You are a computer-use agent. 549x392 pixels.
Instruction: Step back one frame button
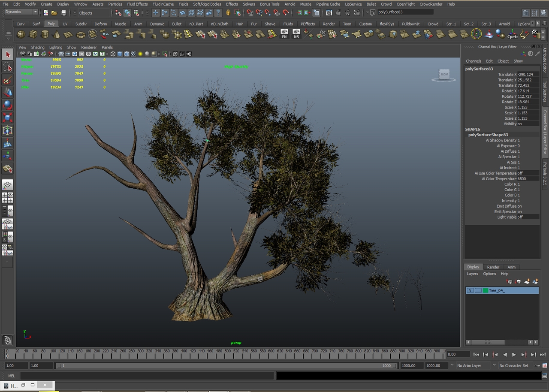tap(486, 355)
